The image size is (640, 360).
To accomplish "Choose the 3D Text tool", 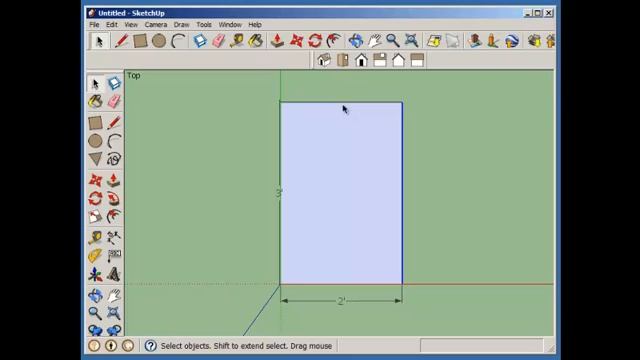I will [114, 274].
